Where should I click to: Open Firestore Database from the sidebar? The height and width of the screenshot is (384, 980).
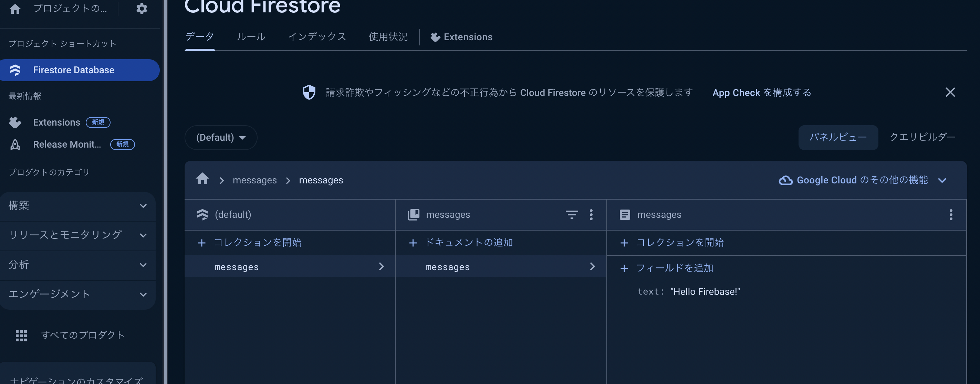tap(73, 70)
